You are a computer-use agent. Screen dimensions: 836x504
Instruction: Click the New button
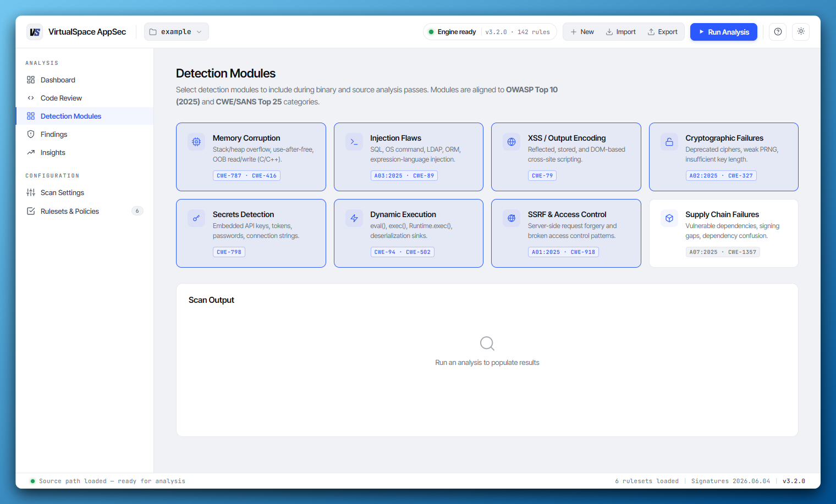click(x=582, y=32)
